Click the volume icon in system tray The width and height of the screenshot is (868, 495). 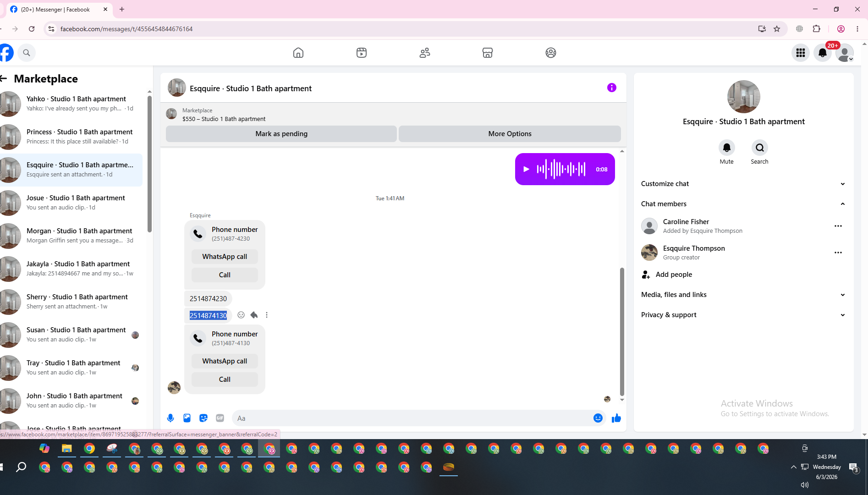click(x=804, y=485)
